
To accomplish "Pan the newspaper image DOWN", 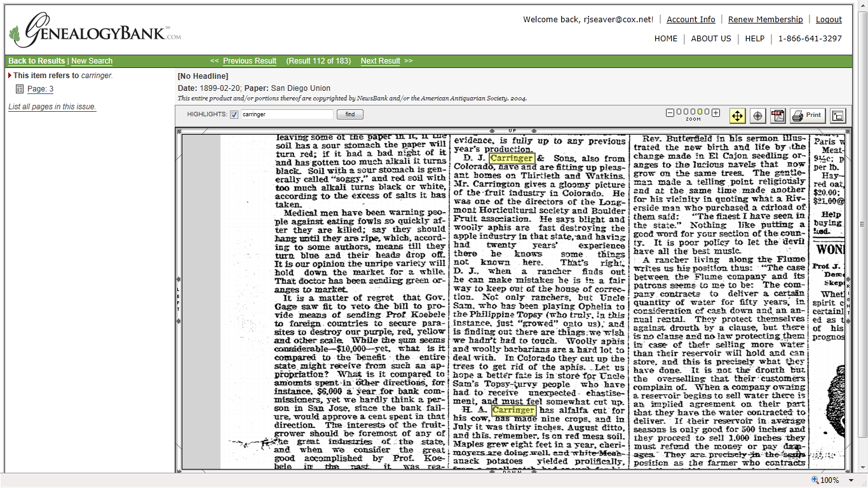I will point(512,471).
